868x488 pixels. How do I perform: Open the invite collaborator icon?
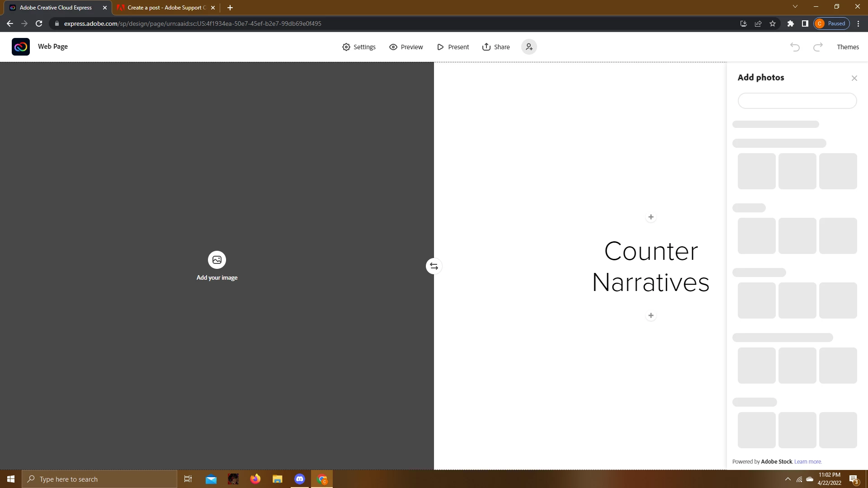coord(529,47)
